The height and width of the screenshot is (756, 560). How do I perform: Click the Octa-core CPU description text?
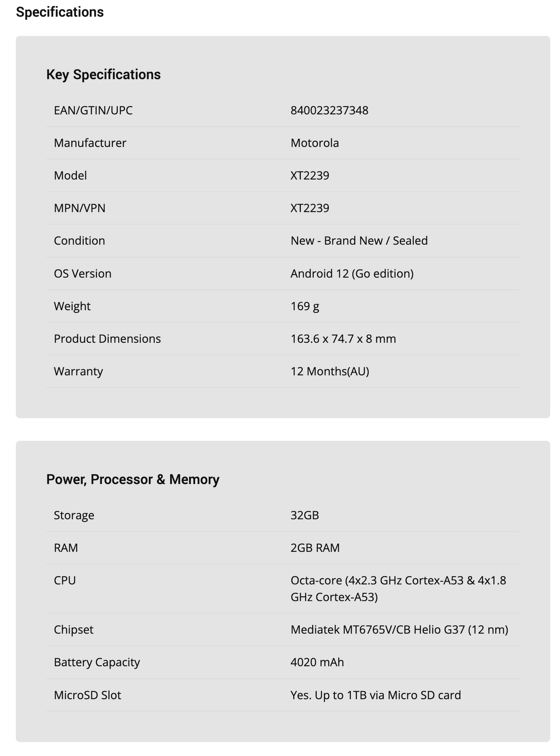click(398, 588)
